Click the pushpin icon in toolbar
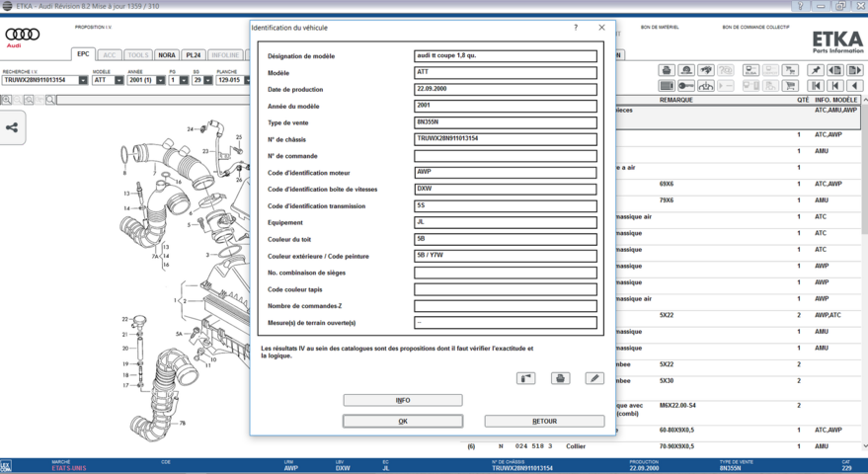 (816, 70)
